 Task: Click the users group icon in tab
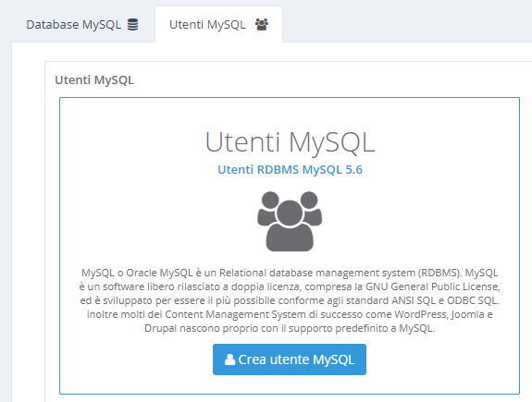tap(262, 24)
